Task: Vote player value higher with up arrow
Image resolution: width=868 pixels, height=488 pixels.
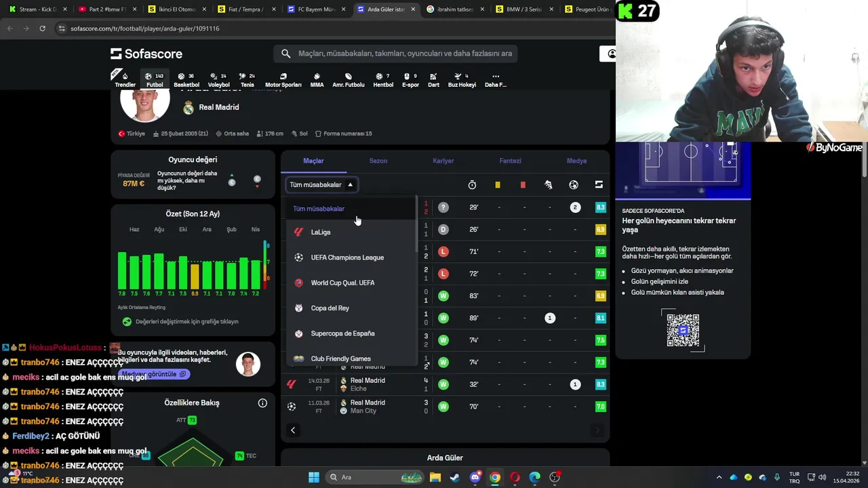Action: pos(232,180)
